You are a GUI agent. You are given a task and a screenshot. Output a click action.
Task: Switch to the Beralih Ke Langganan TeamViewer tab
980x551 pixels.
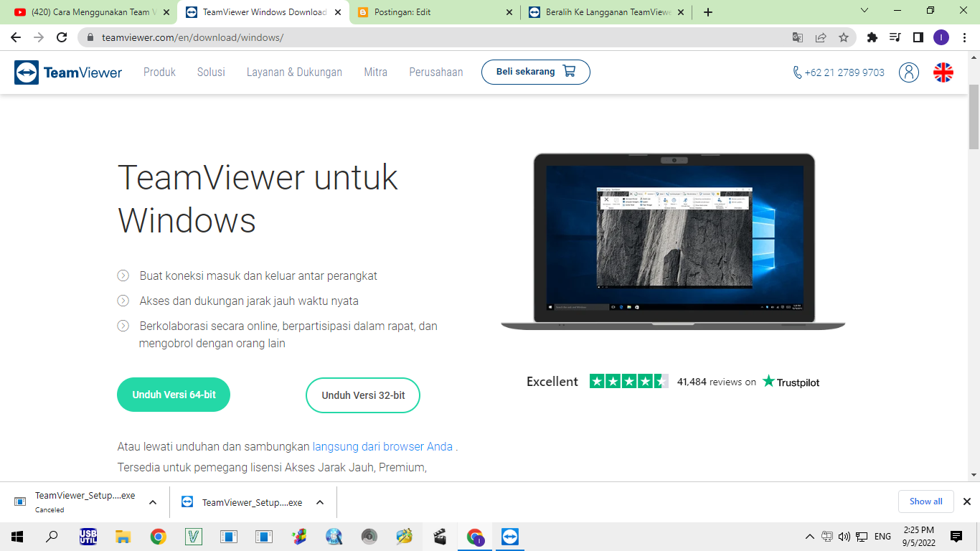pos(607,12)
